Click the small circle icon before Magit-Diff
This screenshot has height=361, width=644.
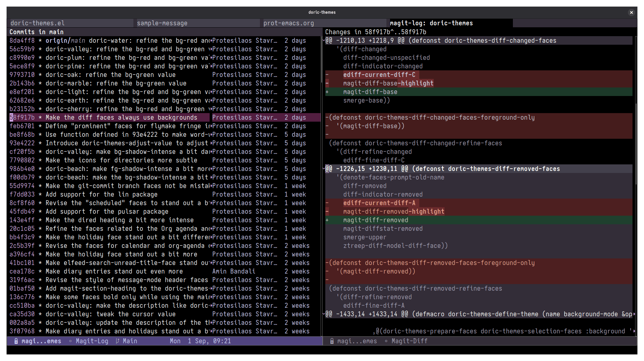click(x=386, y=341)
